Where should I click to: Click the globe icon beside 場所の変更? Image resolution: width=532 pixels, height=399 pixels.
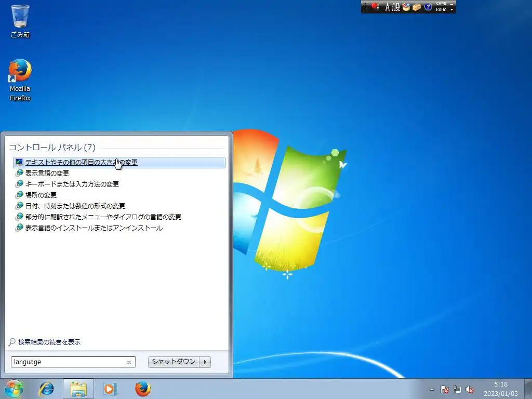point(19,195)
